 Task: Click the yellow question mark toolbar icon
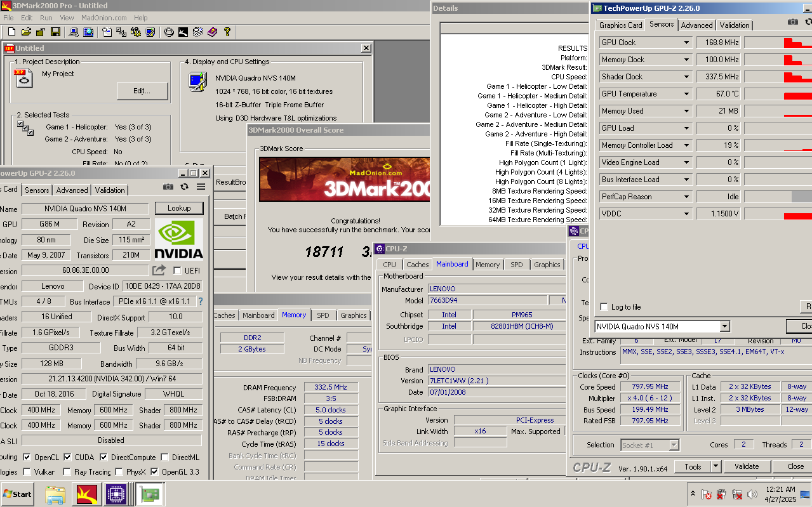point(227,32)
